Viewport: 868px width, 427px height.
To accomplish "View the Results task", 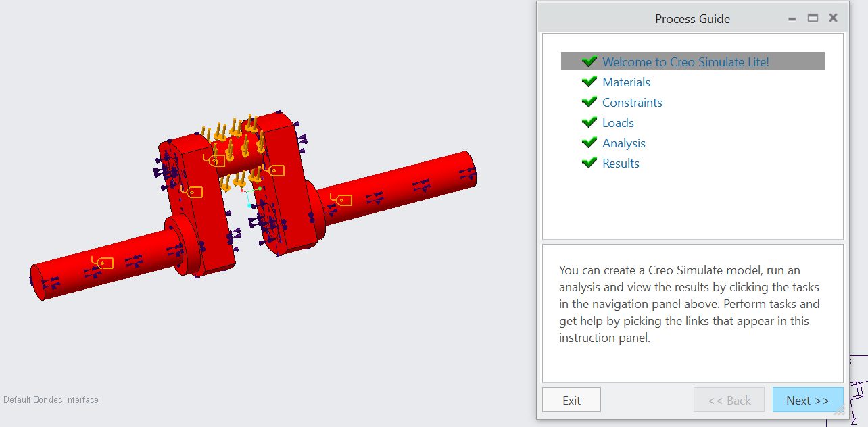I will pyautogui.click(x=621, y=164).
